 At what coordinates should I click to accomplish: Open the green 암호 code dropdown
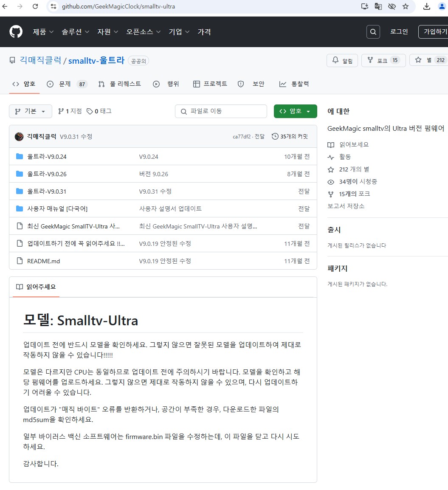point(295,111)
